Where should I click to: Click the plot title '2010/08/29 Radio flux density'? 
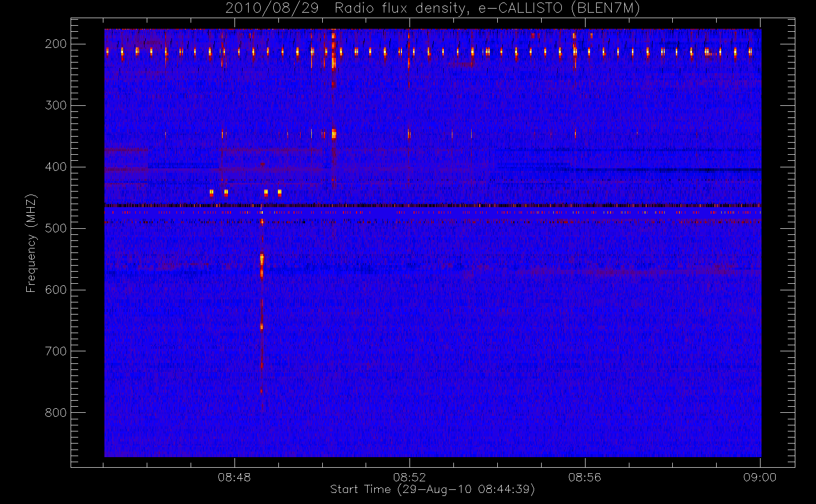433,9
